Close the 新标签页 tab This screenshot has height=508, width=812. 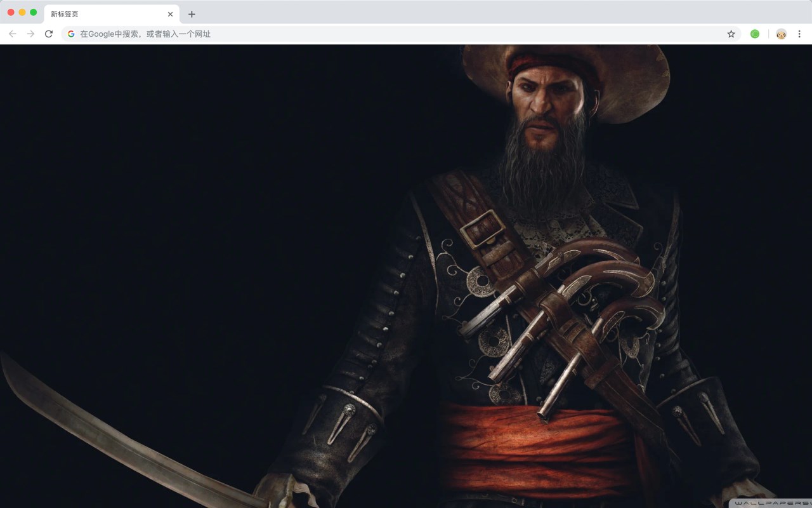coord(170,14)
